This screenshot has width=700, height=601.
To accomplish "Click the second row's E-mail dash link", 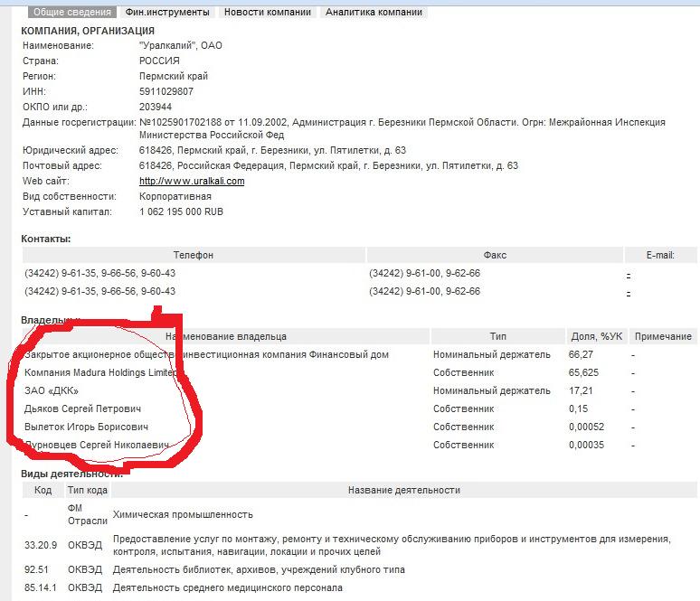I will (x=628, y=292).
